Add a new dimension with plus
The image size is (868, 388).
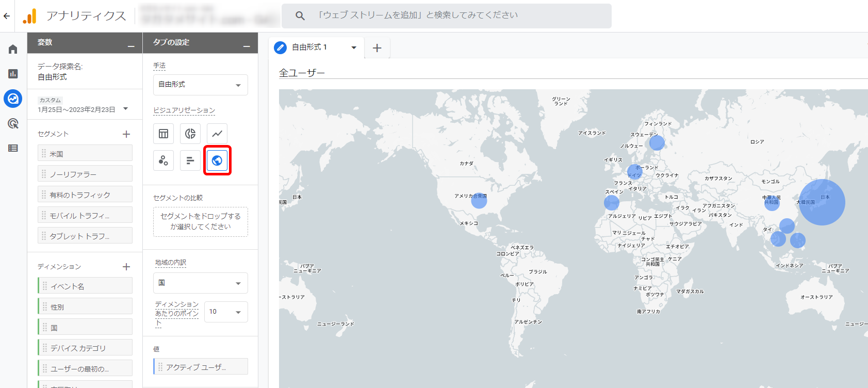click(x=126, y=267)
